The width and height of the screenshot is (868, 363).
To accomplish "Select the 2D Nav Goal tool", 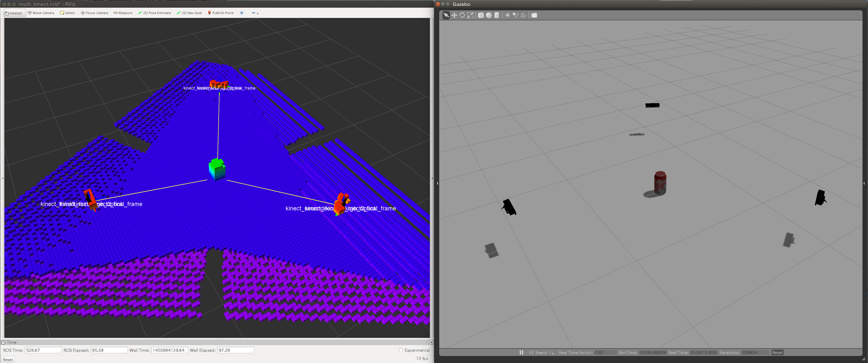I will (x=189, y=13).
